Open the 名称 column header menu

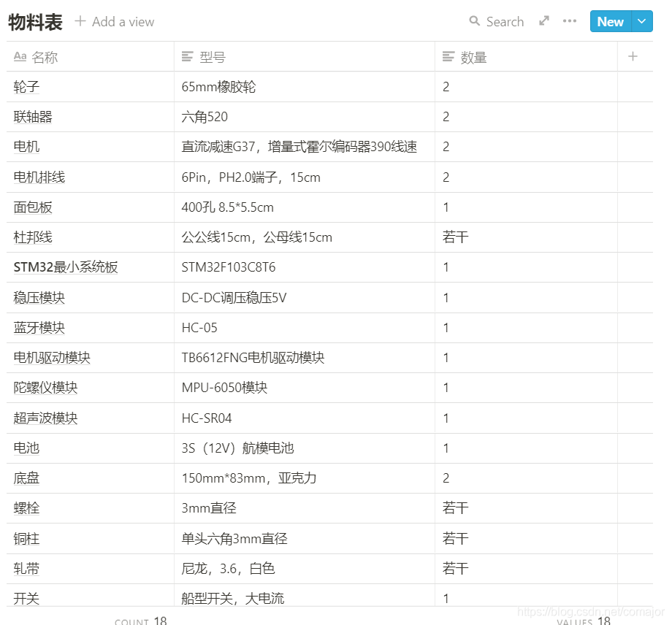44,56
